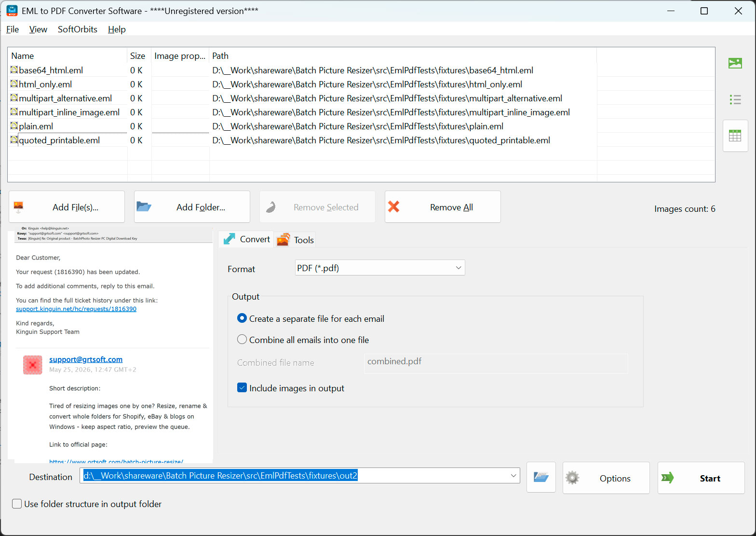Image resolution: width=756 pixels, height=536 pixels.
Task: Click the support@grtsoft.com link
Action: tap(86, 359)
